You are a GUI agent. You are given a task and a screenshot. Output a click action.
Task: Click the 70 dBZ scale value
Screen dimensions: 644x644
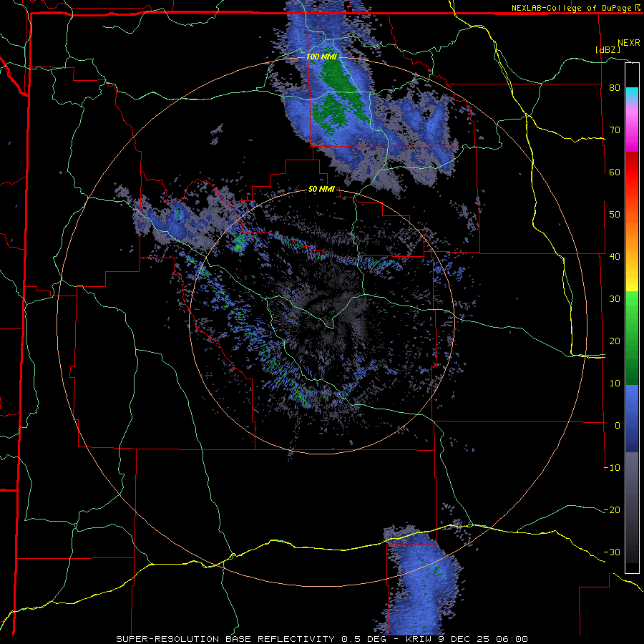[x=615, y=130]
